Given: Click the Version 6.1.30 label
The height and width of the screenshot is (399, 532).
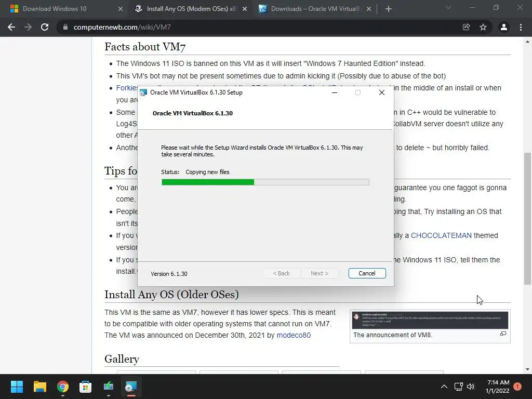Looking at the screenshot, I should tap(169, 274).
